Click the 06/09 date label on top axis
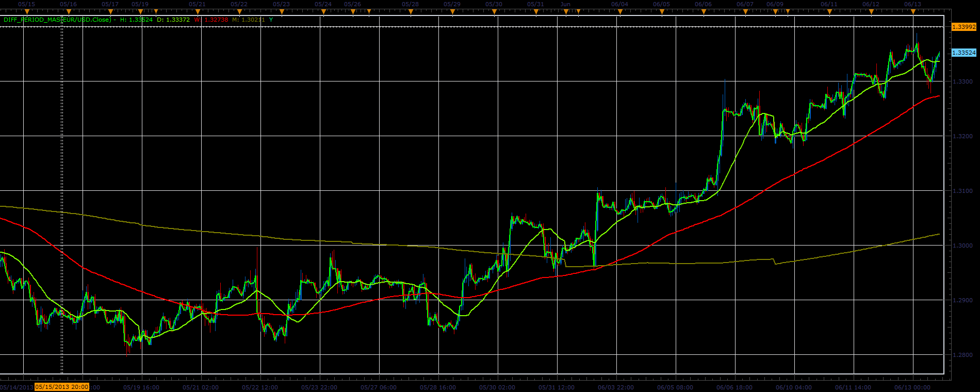980x392 pixels. (x=775, y=4)
